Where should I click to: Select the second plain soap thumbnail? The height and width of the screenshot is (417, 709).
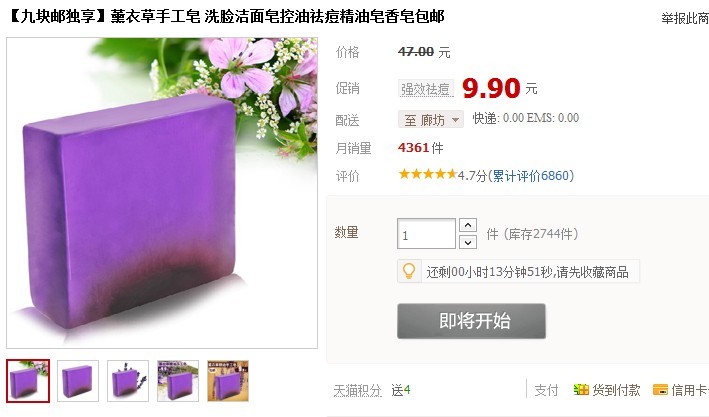pos(78,381)
